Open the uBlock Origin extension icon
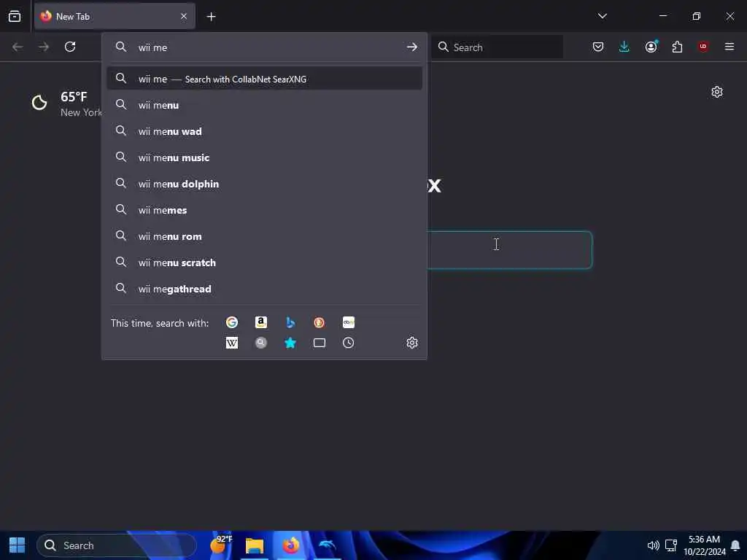Screen dimensions: 747x560 (703, 47)
